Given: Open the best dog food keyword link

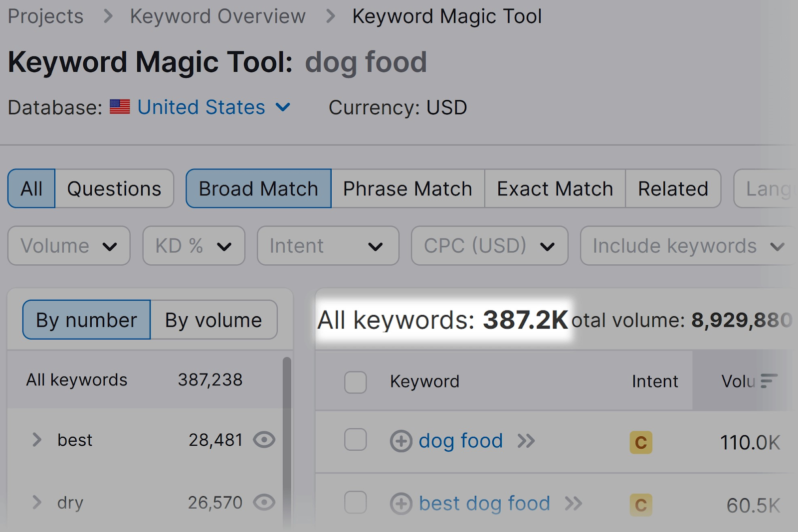Looking at the screenshot, I should [x=484, y=504].
